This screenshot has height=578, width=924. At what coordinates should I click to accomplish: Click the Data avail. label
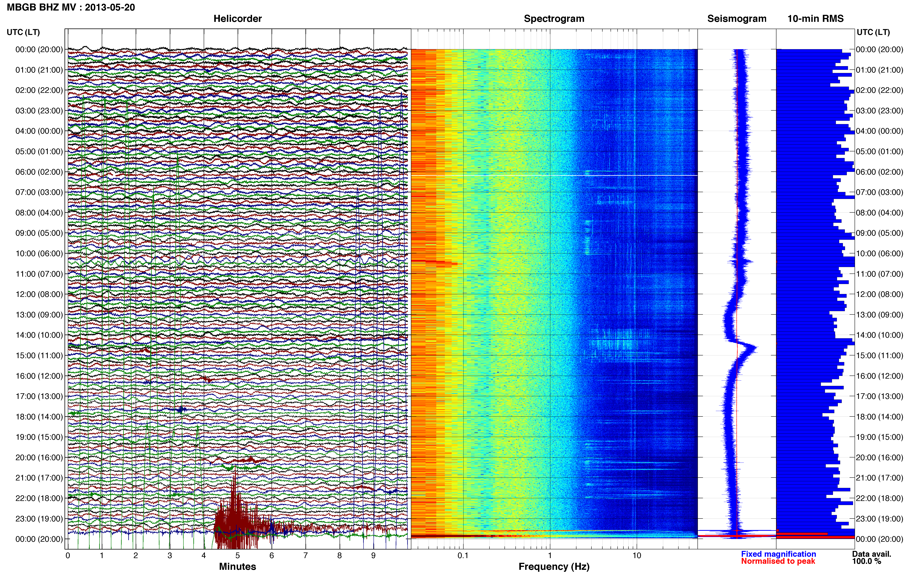tap(872, 554)
